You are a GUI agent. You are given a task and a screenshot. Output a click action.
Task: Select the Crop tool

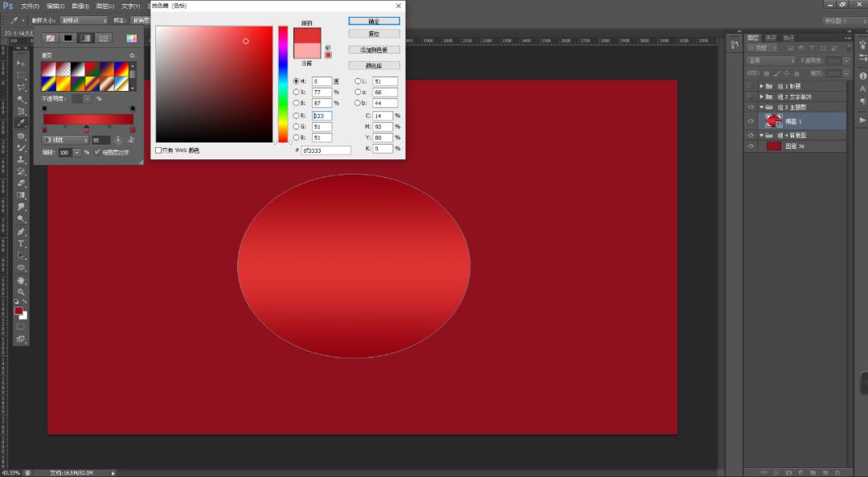pos(21,111)
